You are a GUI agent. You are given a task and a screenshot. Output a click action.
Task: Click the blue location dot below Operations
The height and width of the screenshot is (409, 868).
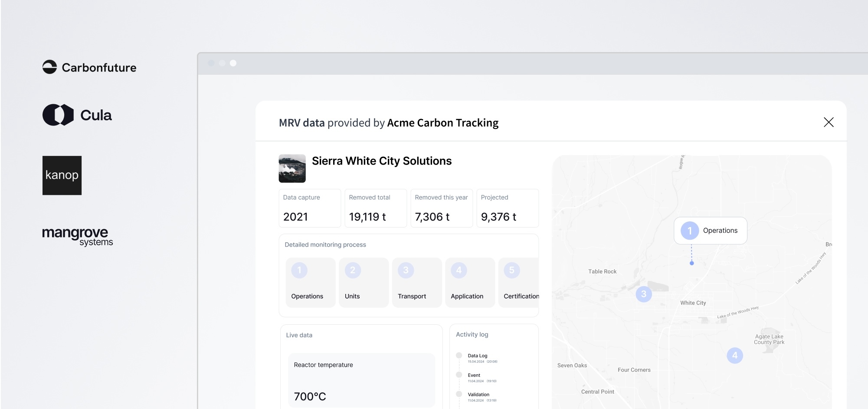pyautogui.click(x=692, y=263)
